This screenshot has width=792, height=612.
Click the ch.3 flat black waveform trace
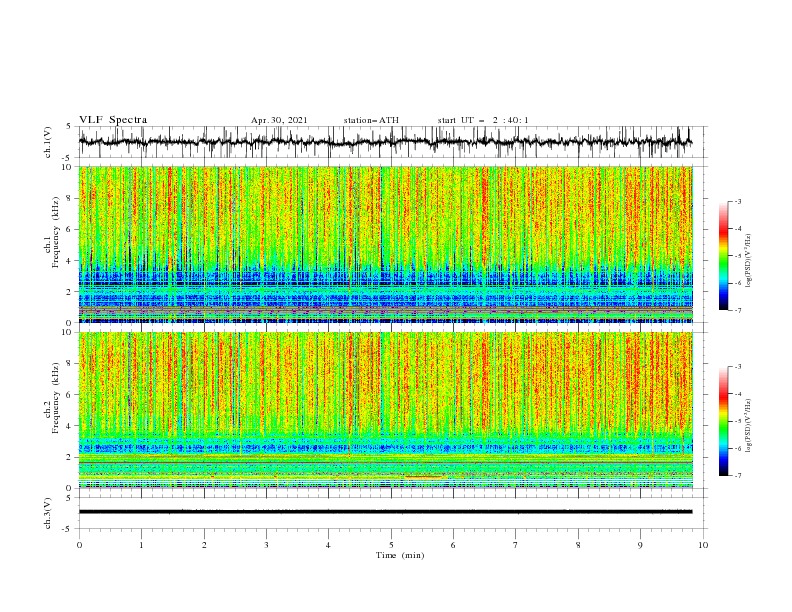tap(385, 512)
